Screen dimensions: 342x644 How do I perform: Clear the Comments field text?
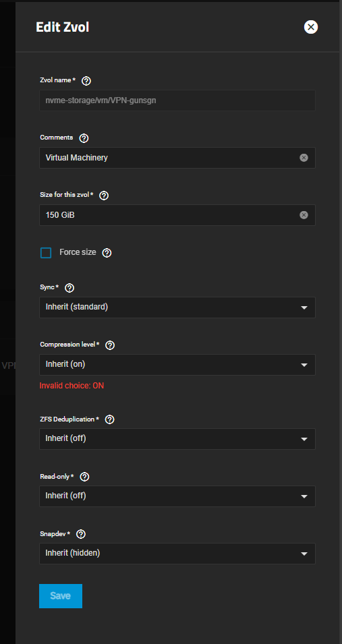pyautogui.click(x=304, y=158)
